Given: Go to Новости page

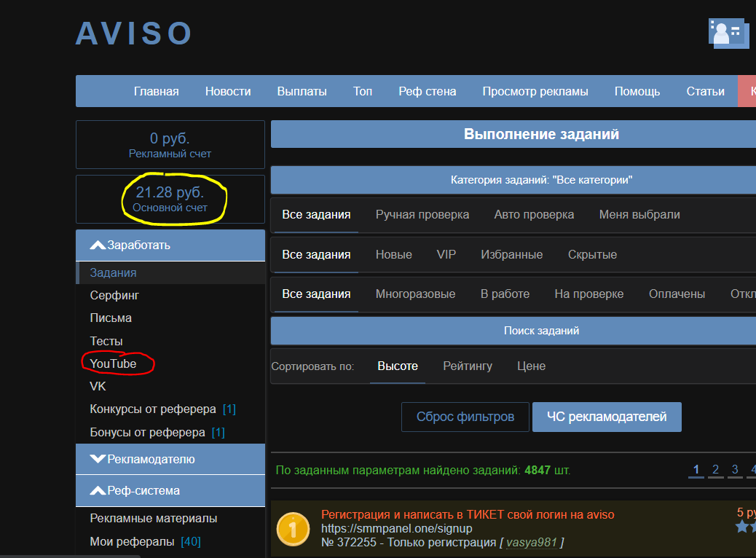Looking at the screenshot, I should coord(228,91).
